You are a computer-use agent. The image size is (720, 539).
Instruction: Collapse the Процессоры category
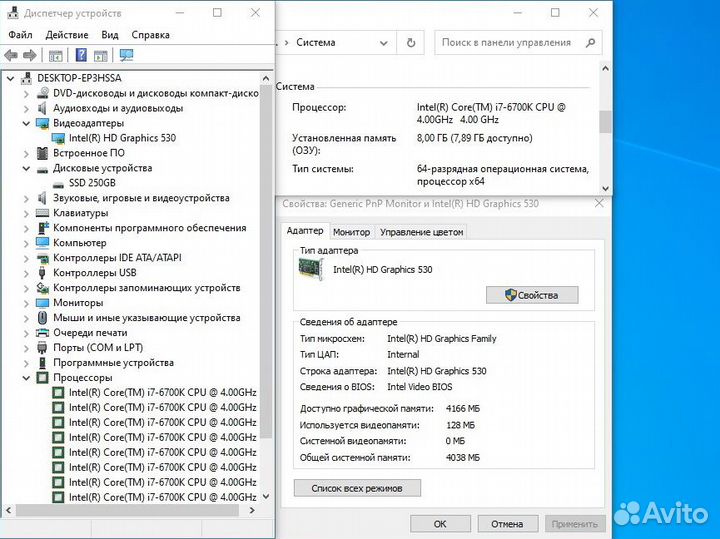tap(26, 378)
